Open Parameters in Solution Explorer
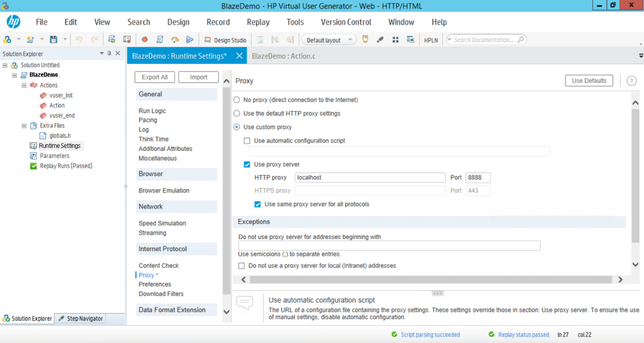 tap(54, 156)
